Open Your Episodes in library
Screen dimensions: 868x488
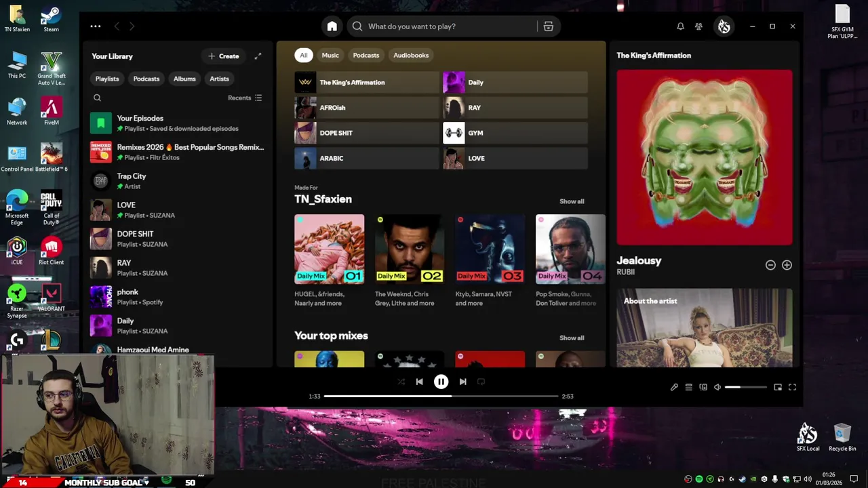click(x=178, y=123)
